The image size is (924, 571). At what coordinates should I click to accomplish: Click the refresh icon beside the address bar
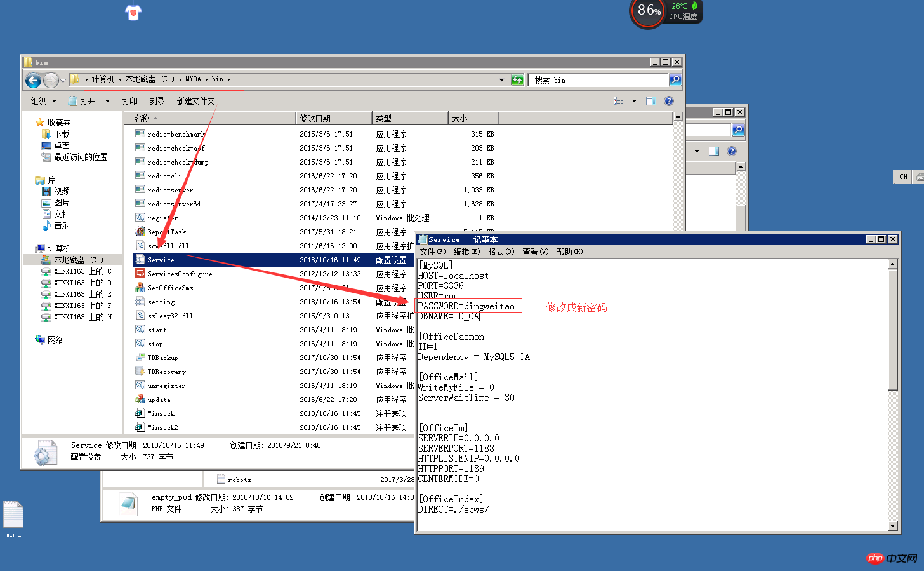(517, 80)
